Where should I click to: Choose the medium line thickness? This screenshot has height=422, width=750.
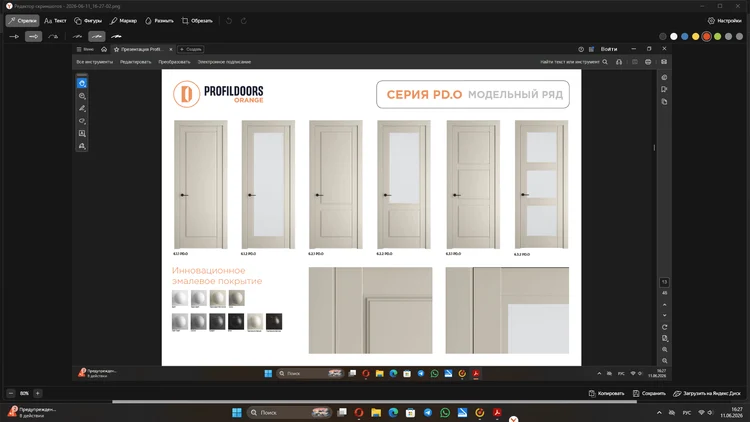[97, 36]
